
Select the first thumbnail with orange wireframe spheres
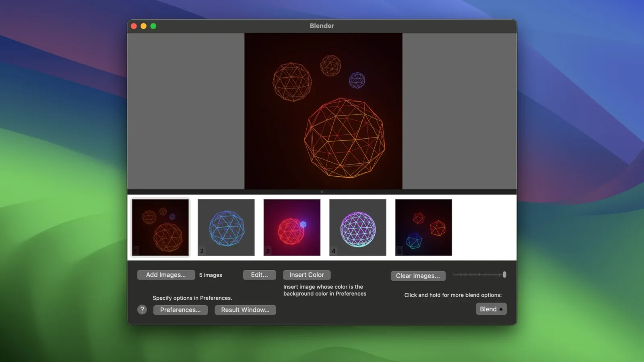click(x=160, y=227)
